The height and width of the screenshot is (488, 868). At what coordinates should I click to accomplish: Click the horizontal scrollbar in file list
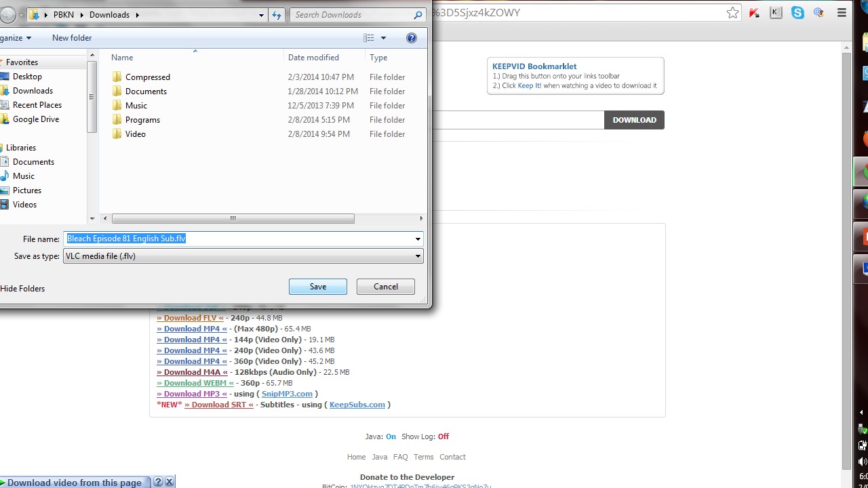pyautogui.click(x=233, y=218)
